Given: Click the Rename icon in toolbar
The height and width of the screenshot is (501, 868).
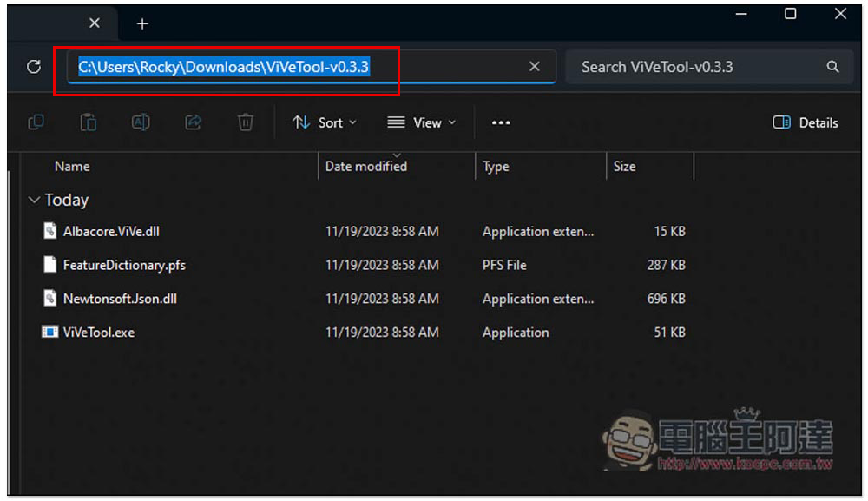Looking at the screenshot, I should coord(141,122).
